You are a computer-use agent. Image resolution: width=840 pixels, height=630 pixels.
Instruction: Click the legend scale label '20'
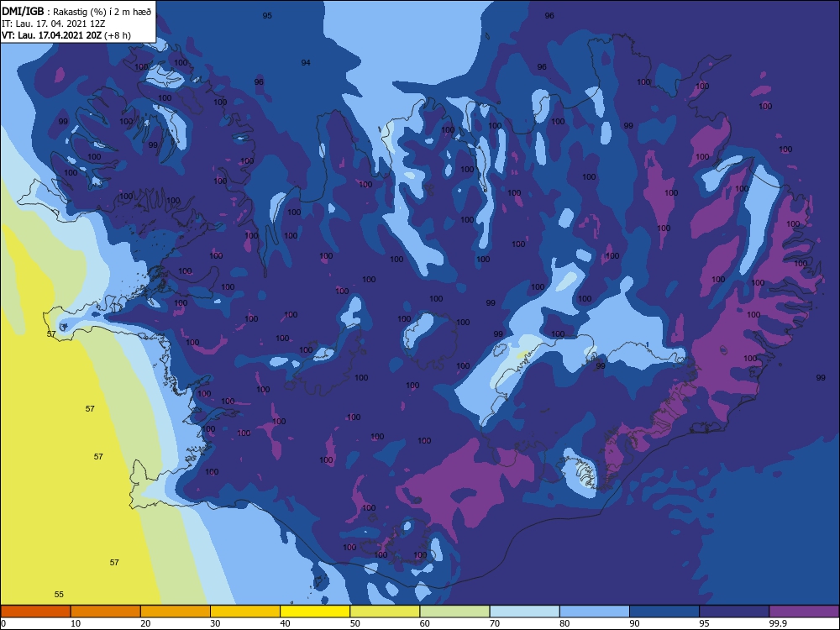pyautogui.click(x=145, y=623)
